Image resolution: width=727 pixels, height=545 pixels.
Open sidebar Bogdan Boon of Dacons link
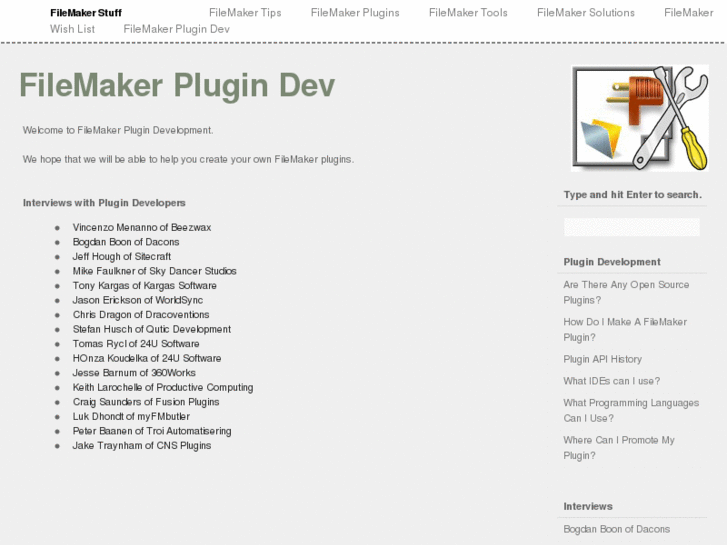pyautogui.click(x=616, y=529)
